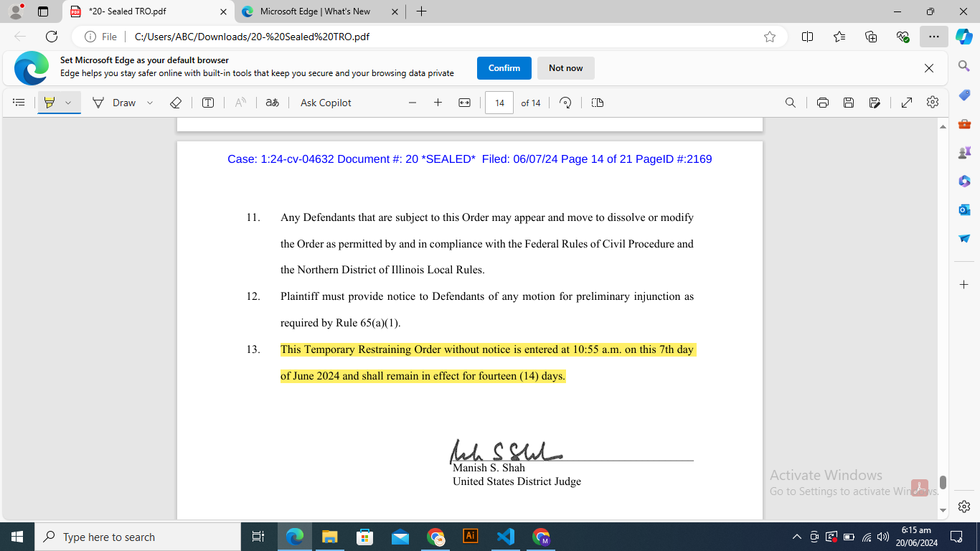Open PDF toolbar settings gear
Screen dimensions: 980x551
[933, 103]
